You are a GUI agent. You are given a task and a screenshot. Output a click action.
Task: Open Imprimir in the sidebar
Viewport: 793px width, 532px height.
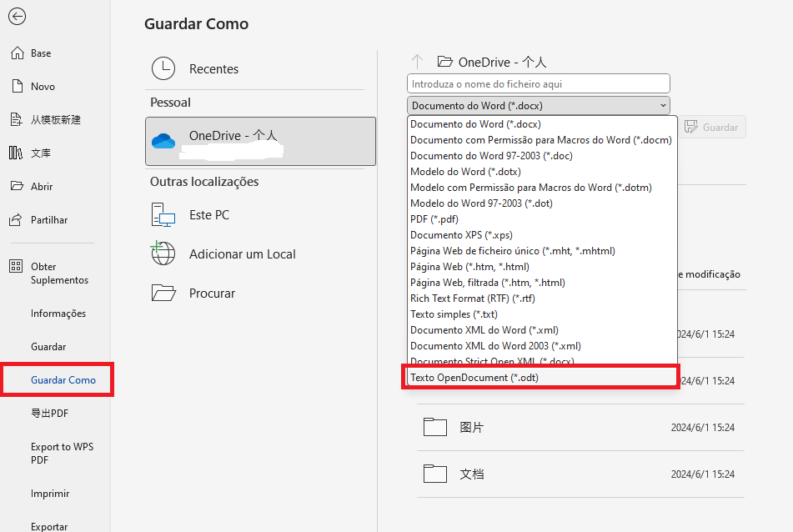50,494
